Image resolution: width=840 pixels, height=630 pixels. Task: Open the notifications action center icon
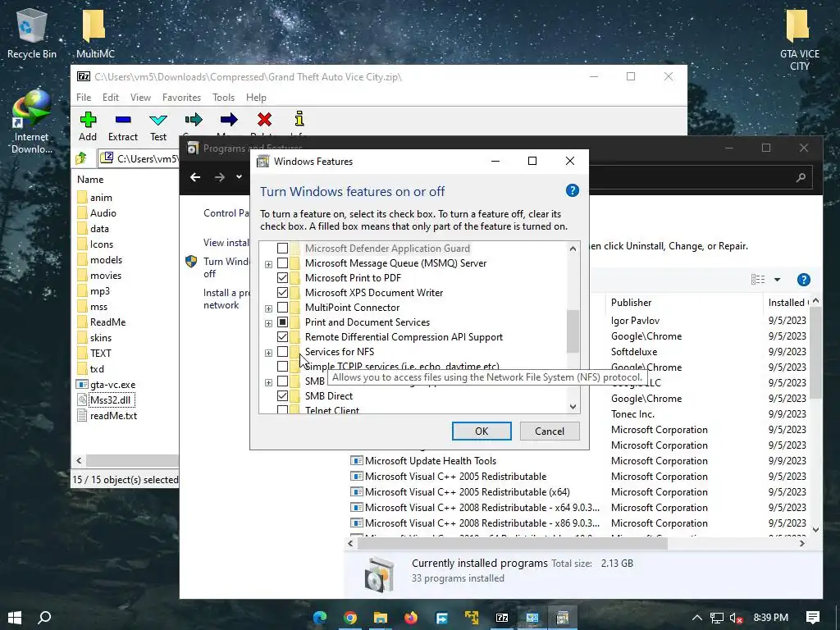click(813, 618)
